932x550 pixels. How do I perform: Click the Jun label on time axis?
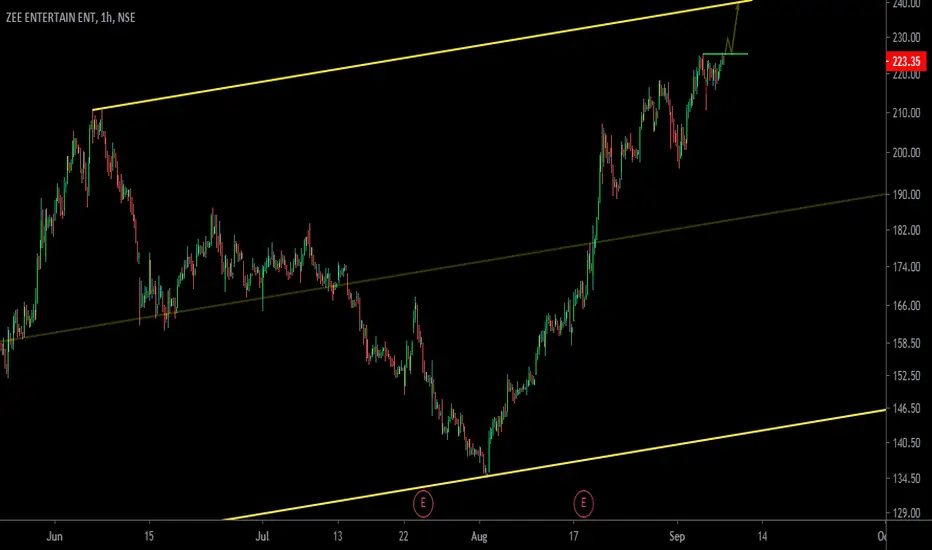(x=54, y=536)
